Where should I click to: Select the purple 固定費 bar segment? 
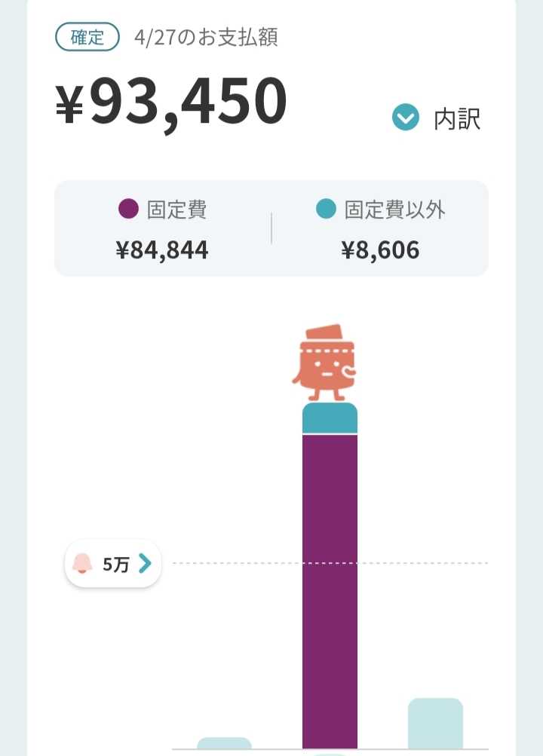[x=330, y=592]
